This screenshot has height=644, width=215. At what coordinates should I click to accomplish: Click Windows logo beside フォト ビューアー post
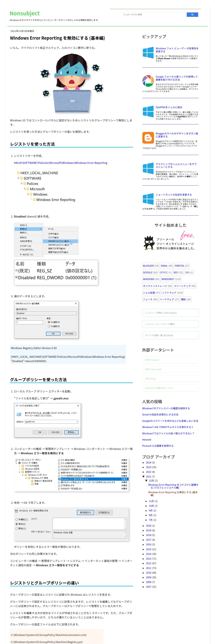pyautogui.click(x=148, y=52)
